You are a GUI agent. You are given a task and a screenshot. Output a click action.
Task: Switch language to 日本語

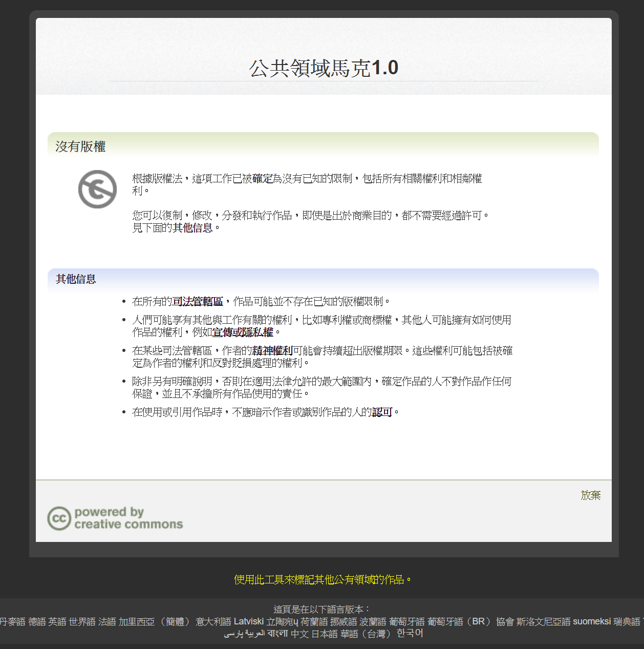[325, 634]
